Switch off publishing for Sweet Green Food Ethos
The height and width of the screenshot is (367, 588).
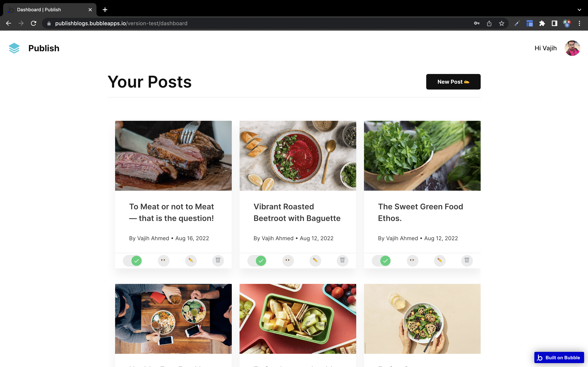click(x=381, y=261)
